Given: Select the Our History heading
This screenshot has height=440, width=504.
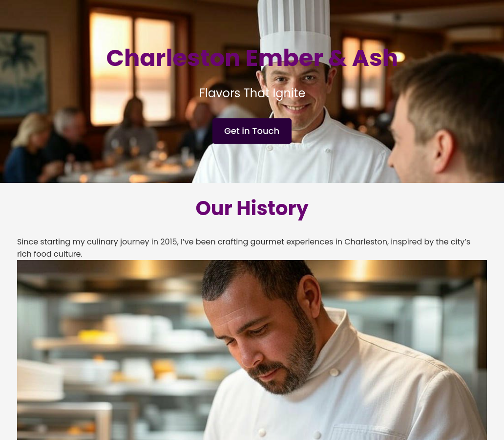Looking at the screenshot, I should 252,208.
